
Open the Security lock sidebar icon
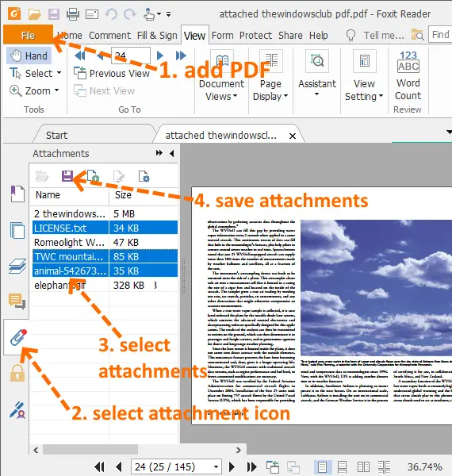(17, 373)
